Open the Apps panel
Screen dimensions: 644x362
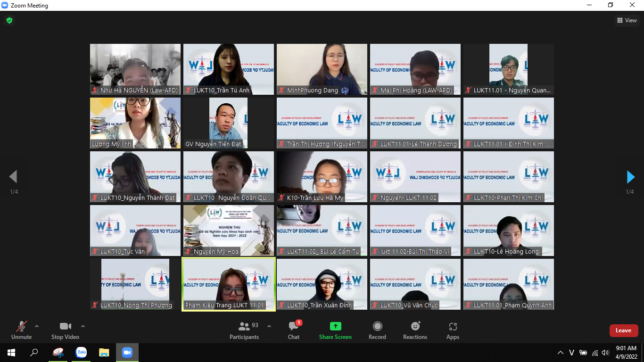pos(453,330)
